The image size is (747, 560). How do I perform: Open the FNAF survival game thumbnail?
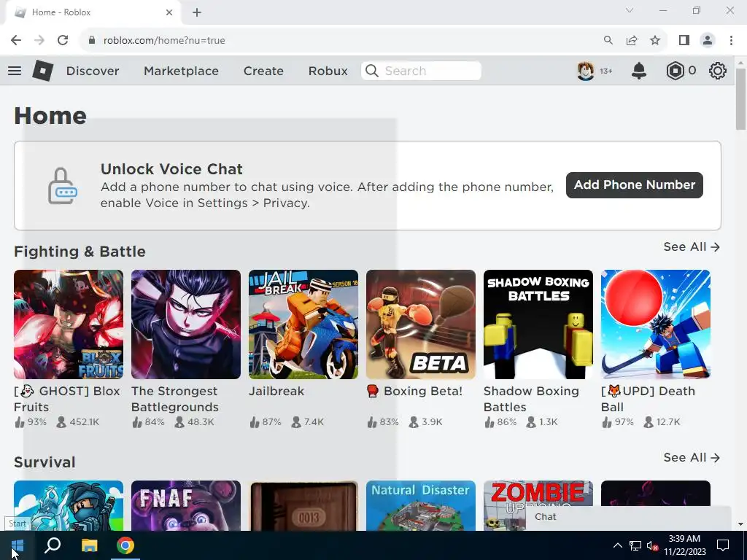coord(186,506)
